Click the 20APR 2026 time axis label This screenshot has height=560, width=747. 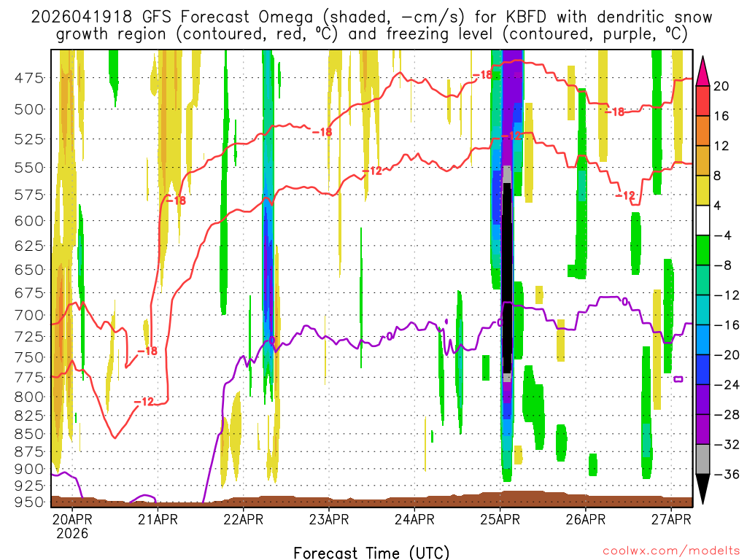(x=72, y=526)
